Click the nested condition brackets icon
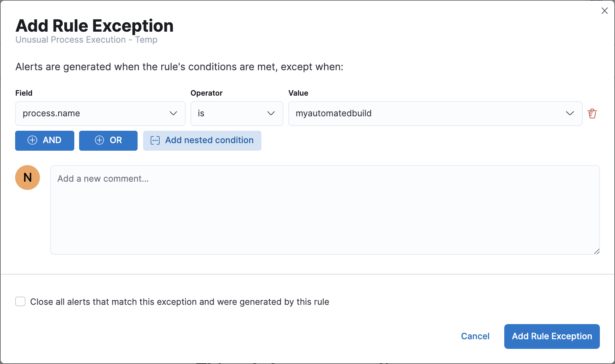This screenshot has height=364, width=615. coord(156,140)
